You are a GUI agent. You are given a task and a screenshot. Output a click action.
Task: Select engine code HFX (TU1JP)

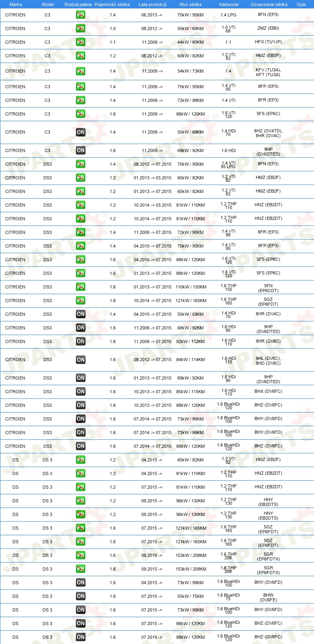click(x=268, y=42)
